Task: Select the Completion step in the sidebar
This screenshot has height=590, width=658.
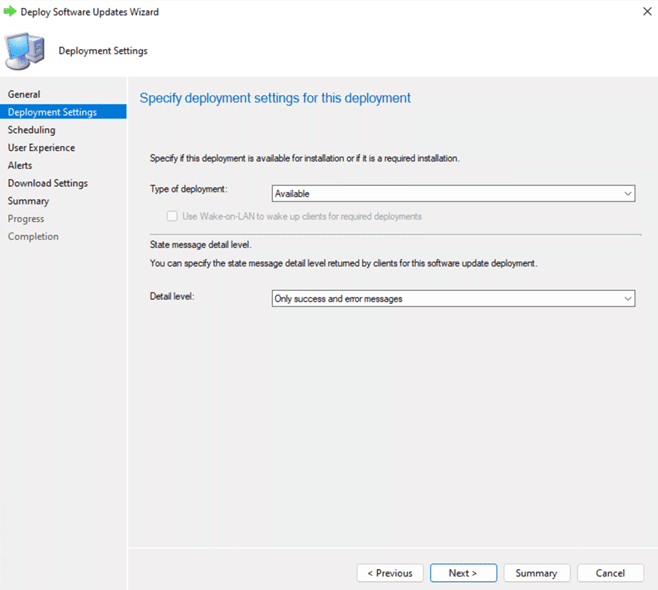Action: [x=33, y=236]
